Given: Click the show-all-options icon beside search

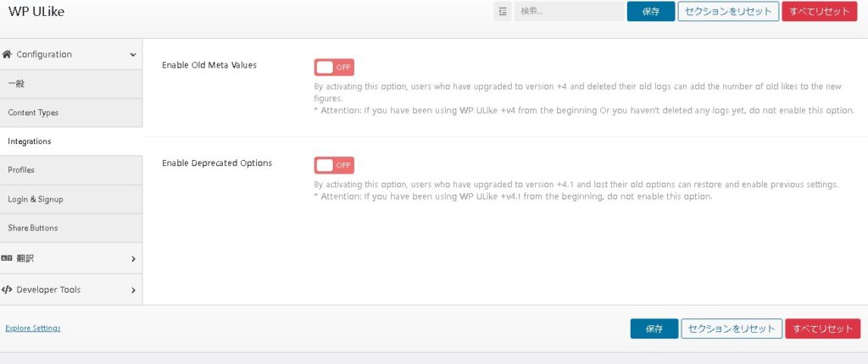Looking at the screenshot, I should coord(503,12).
